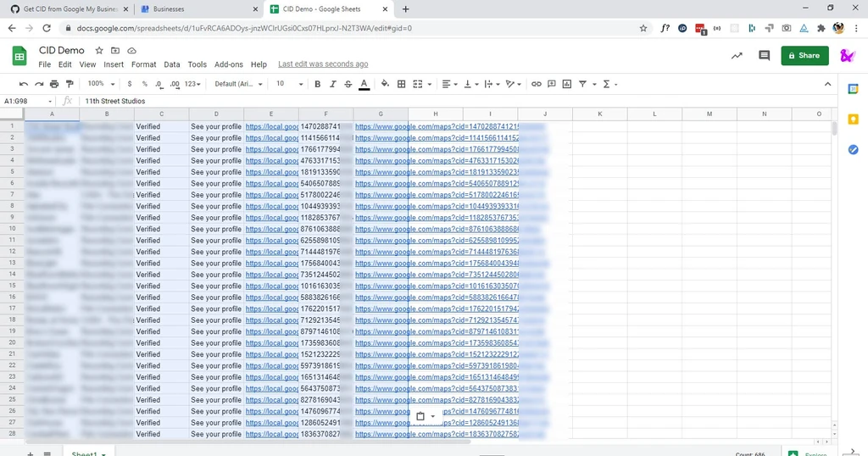Open the functions sigma menu

(x=609, y=84)
